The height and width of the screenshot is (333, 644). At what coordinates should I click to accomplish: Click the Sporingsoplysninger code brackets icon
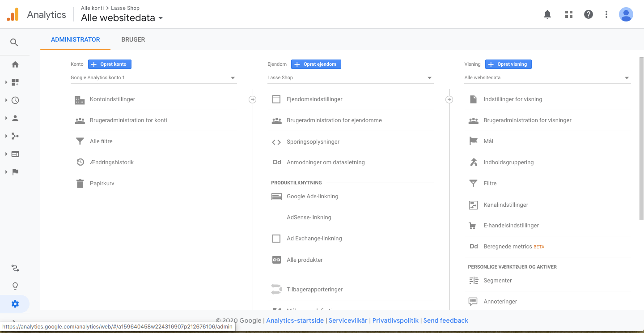(x=276, y=142)
